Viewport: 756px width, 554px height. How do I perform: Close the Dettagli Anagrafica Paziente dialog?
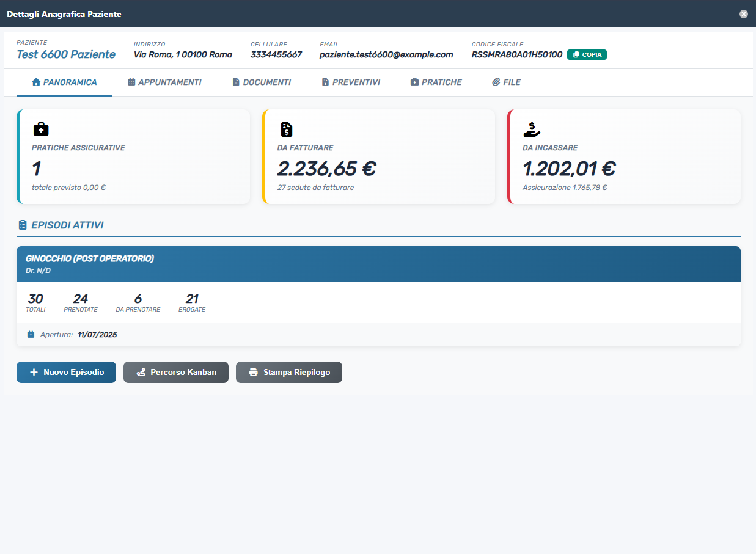(x=743, y=14)
